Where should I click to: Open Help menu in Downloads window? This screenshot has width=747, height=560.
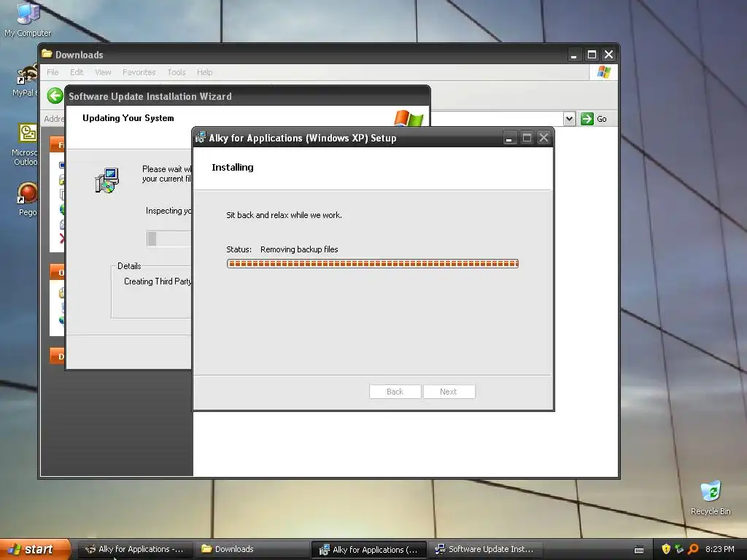tap(205, 72)
